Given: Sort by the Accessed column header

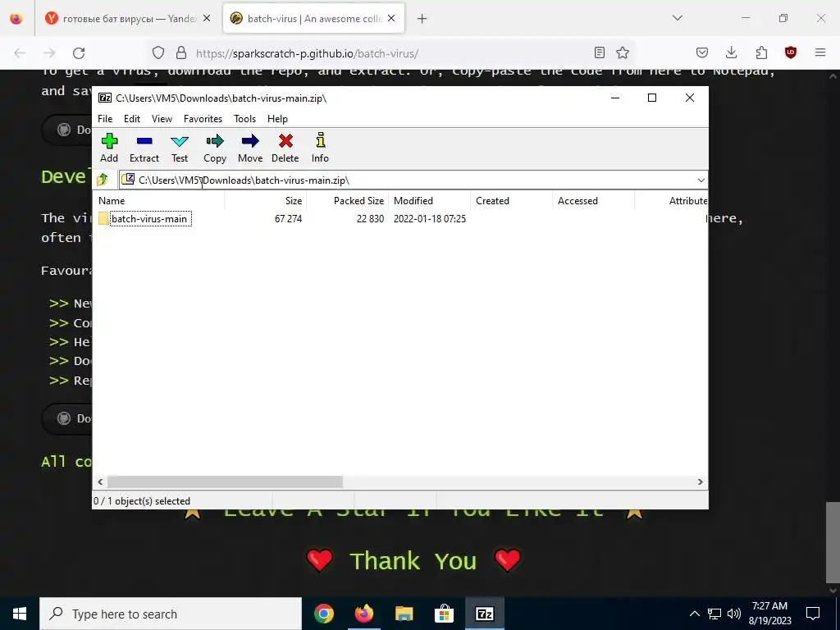Looking at the screenshot, I should coord(594,201).
